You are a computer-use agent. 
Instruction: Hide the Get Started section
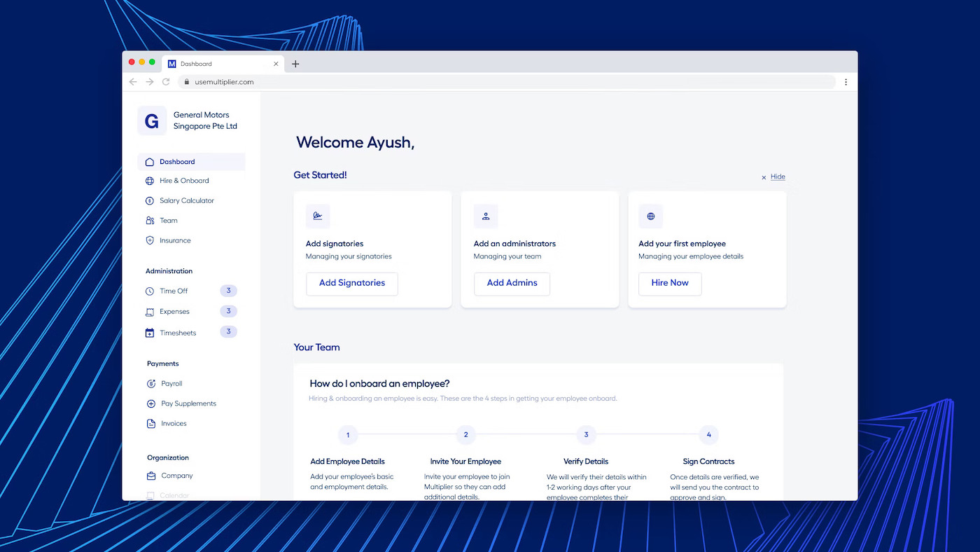(x=773, y=177)
